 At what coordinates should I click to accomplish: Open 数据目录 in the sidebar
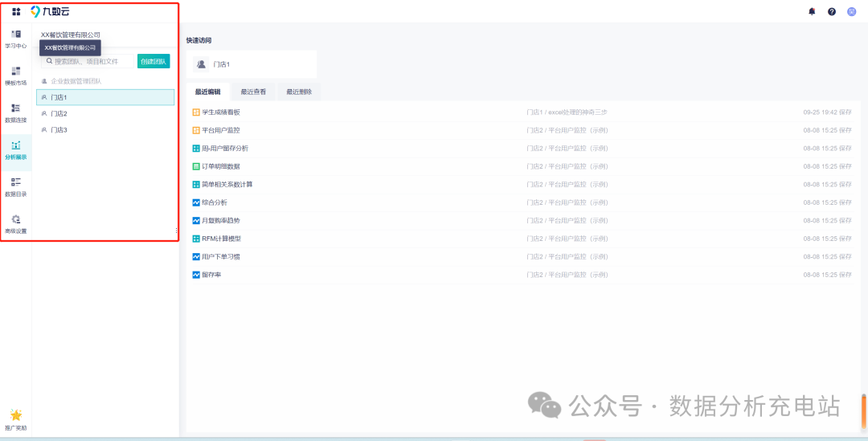pos(16,188)
